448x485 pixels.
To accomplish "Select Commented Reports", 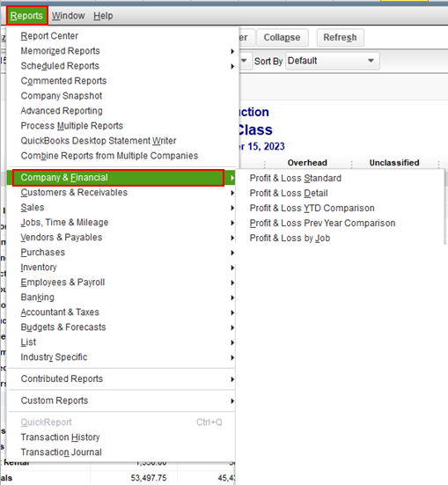I will [122, 81].
